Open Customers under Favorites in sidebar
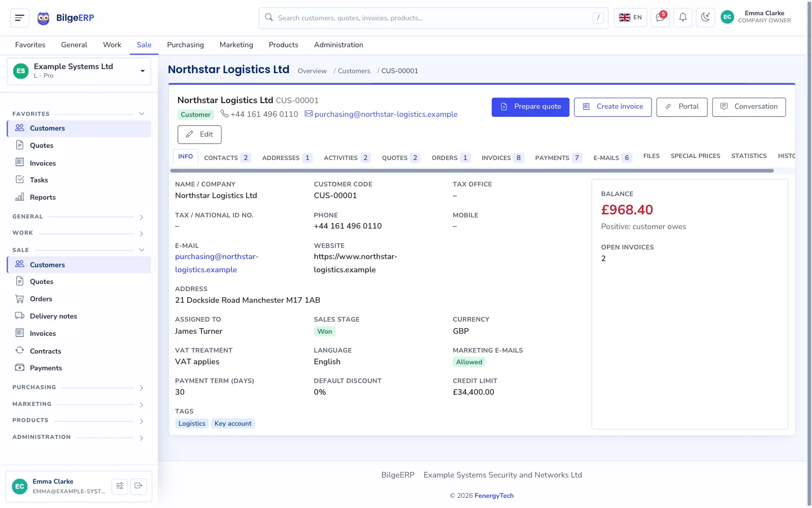 click(79, 129)
